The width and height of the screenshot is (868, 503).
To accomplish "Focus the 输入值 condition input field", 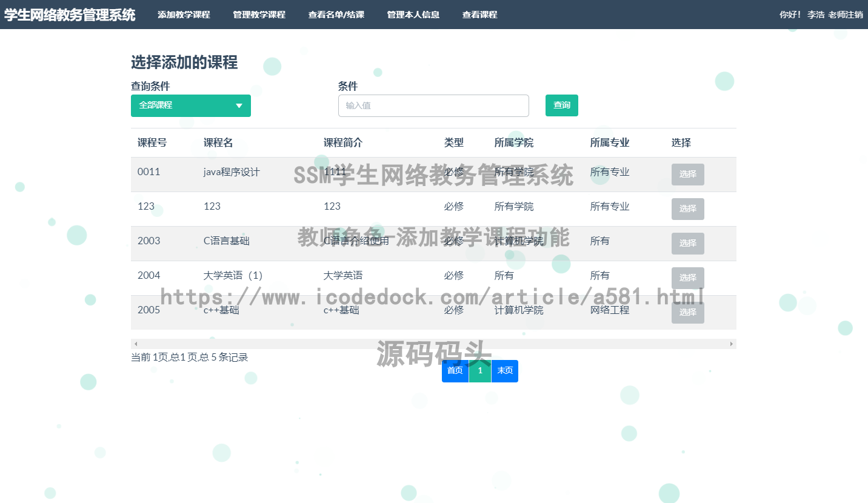I will coord(433,105).
